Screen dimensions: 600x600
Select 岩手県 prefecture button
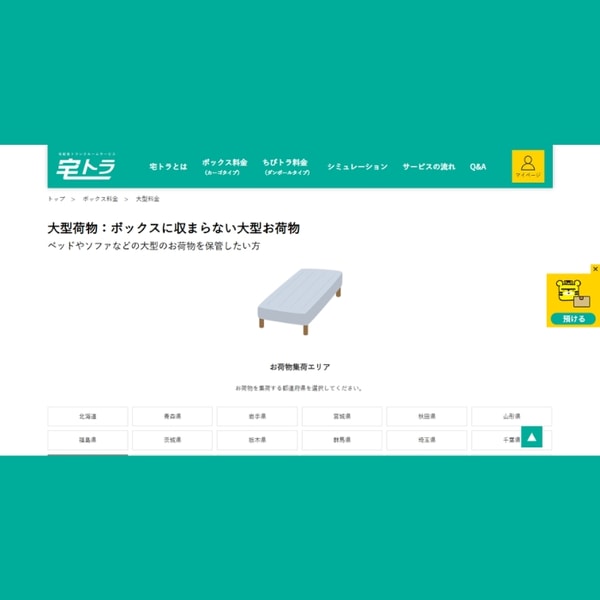(x=257, y=416)
